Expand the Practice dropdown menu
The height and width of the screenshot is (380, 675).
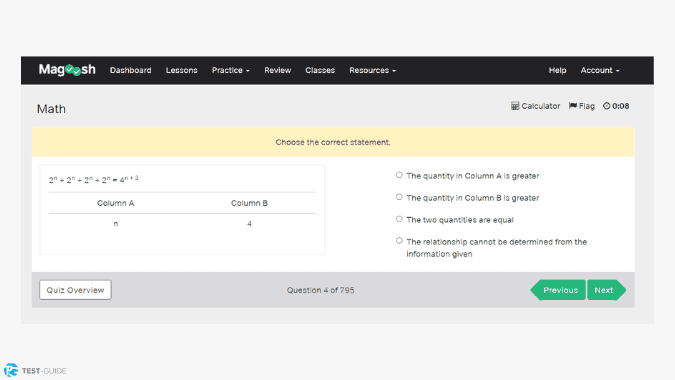(230, 70)
